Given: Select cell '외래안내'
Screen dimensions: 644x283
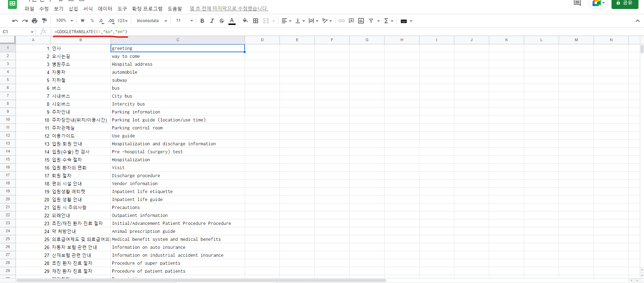Looking at the screenshot, I should point(80,215).
